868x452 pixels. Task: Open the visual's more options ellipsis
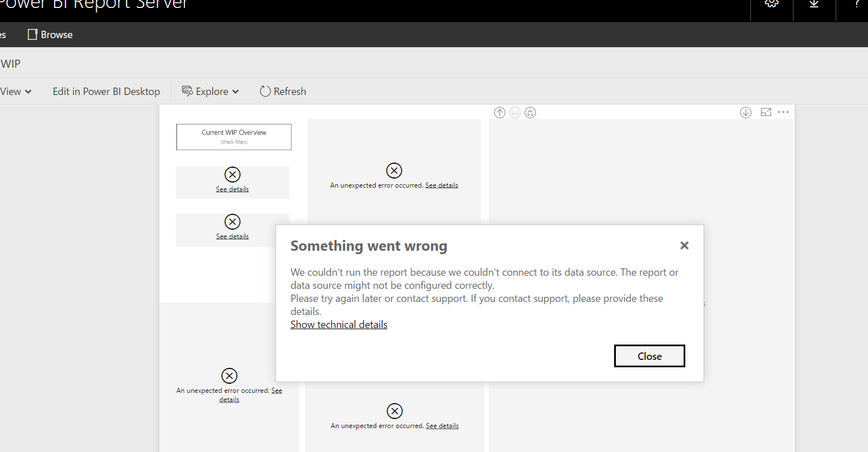[x=783, y=113]
